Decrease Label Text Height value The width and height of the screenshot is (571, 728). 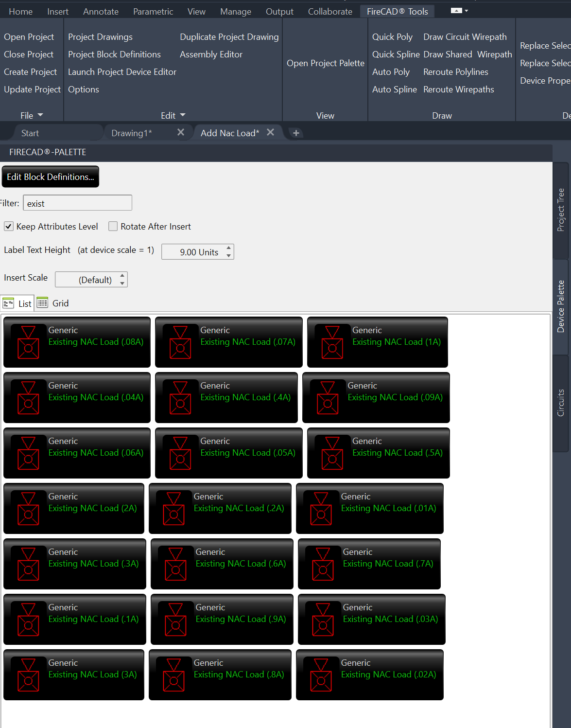coord(228,256)
